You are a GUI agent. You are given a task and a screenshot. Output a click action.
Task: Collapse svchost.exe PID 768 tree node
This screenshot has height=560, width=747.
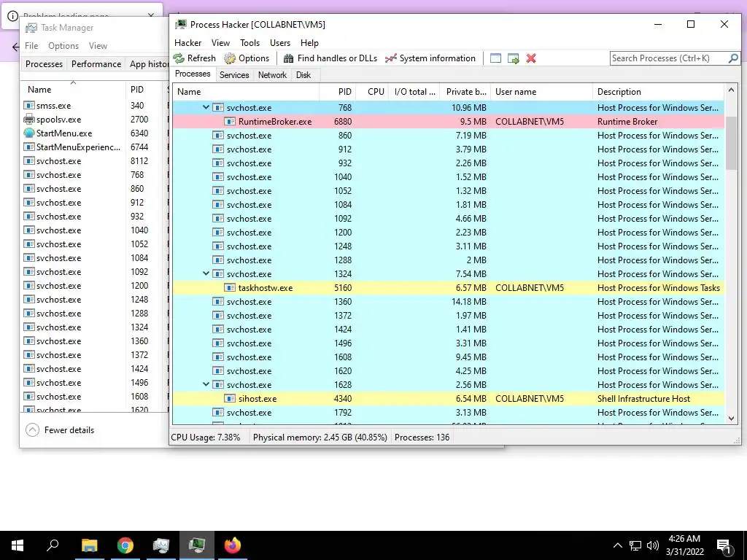point(206,108)
